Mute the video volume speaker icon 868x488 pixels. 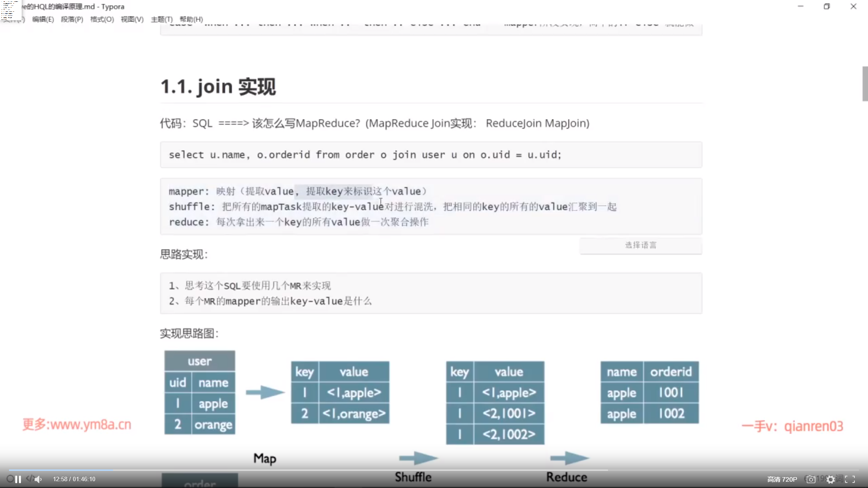point(38,479)
